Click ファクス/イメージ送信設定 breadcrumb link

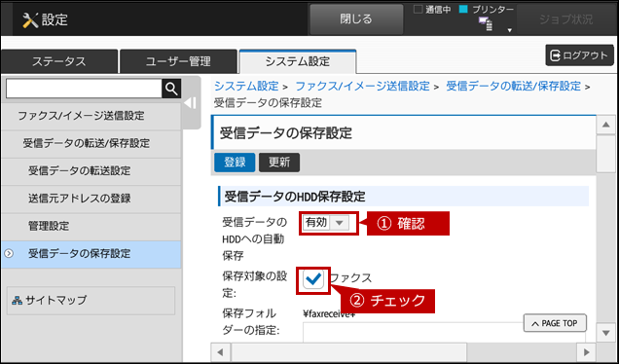click(362, 86)
